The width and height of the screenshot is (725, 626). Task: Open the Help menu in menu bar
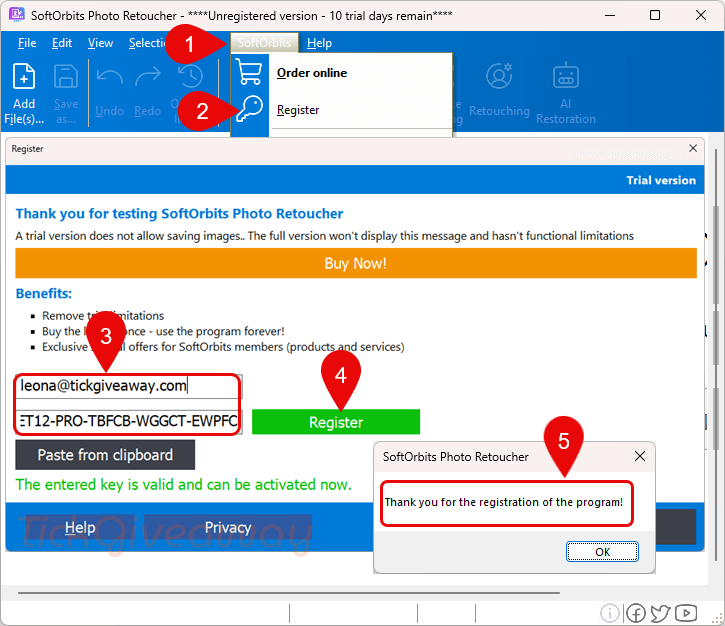319,43
